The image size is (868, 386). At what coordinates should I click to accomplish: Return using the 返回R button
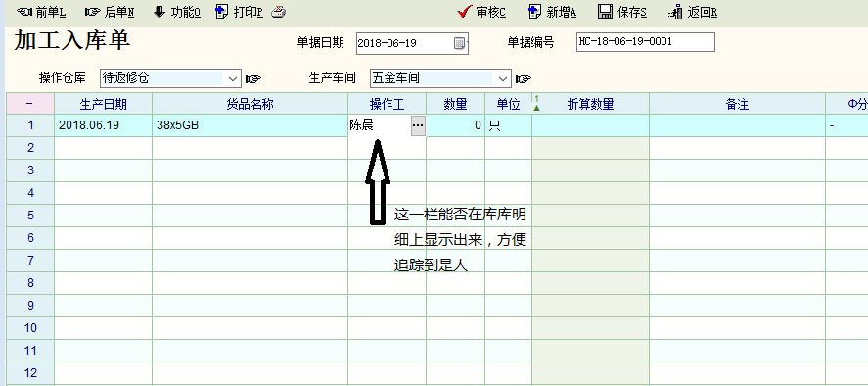pyautogui.click(x=693, y=12)
